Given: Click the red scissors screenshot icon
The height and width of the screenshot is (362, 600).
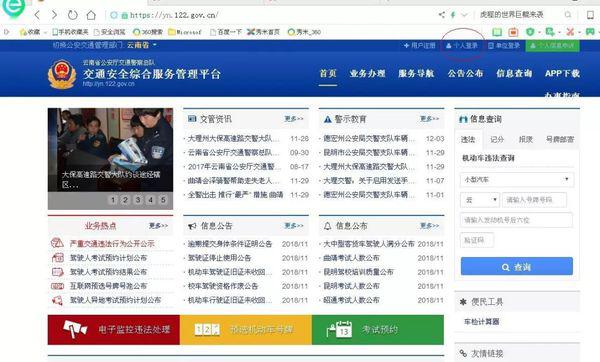Looking at the screenshot, I should (x=570, y=32).
